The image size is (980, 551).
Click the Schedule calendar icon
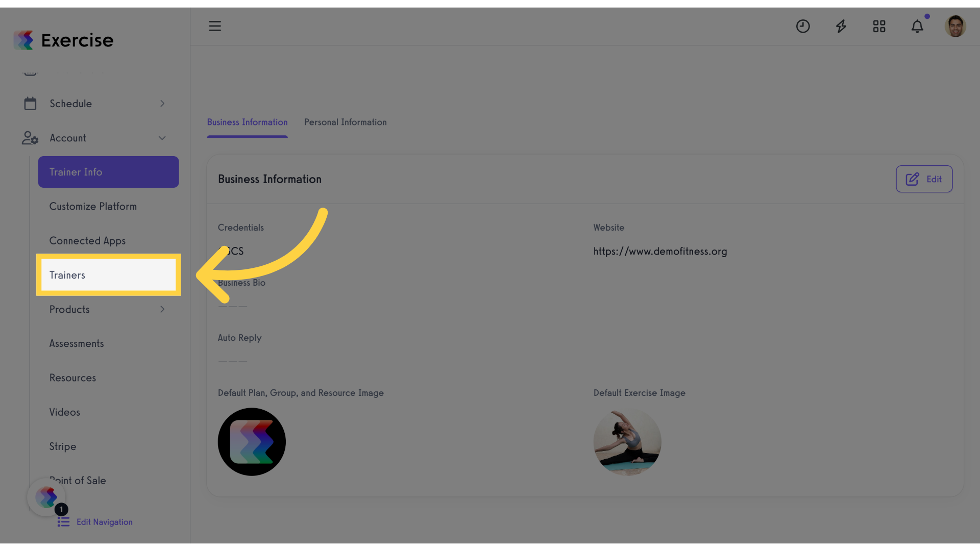pos(30,104)
